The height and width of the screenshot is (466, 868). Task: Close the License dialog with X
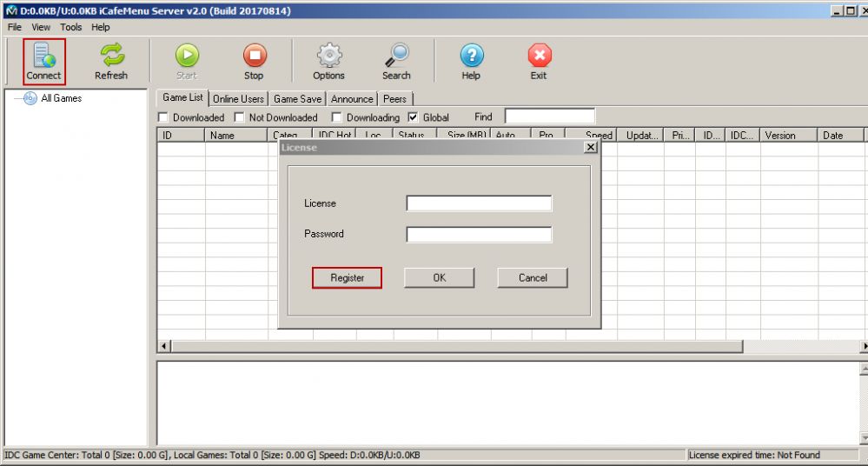click(x=591, y=147)
